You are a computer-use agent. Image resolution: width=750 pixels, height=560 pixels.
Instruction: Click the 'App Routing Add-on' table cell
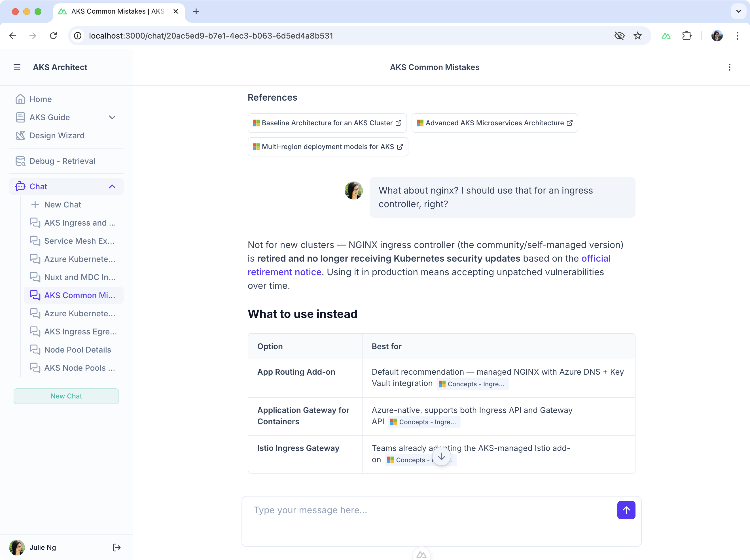click(305, 378)
